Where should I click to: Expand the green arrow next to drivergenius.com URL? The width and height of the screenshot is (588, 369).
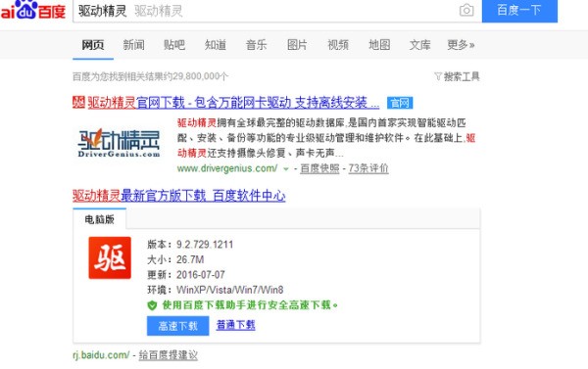pyautogui.click(x=286, y=169)
